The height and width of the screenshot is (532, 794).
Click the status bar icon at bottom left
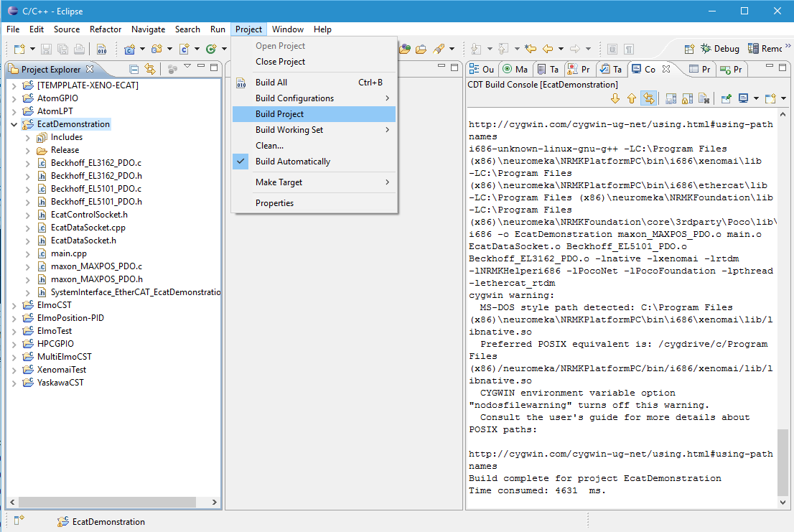coord(19,521)
